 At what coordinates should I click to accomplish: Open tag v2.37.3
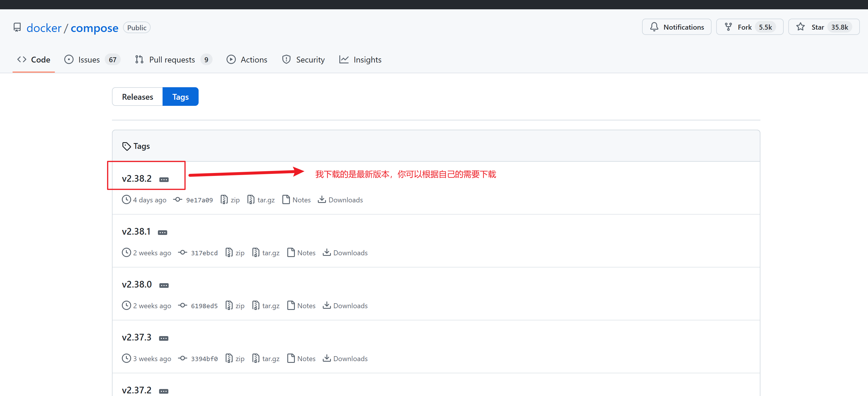point(136,337)
